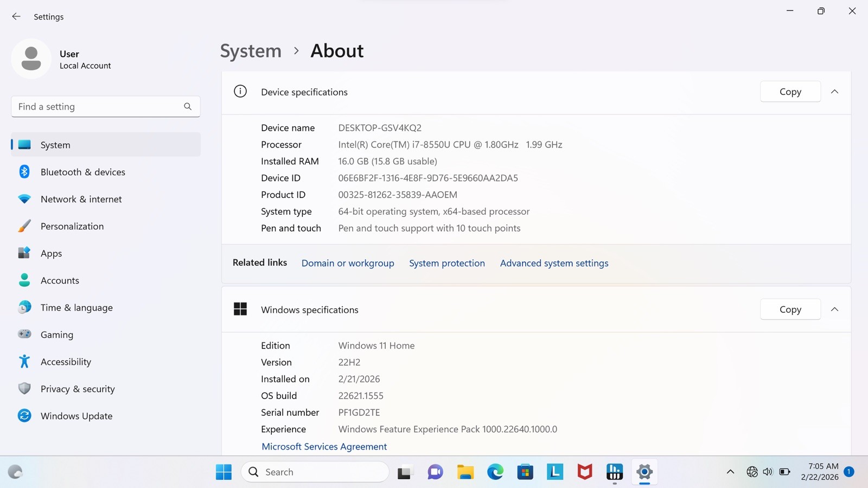Click the volume speaker icon in the tray
Image resolution: width=868 pixels, height=488 pixels.
pyautogui.click(x=768, y=472)
